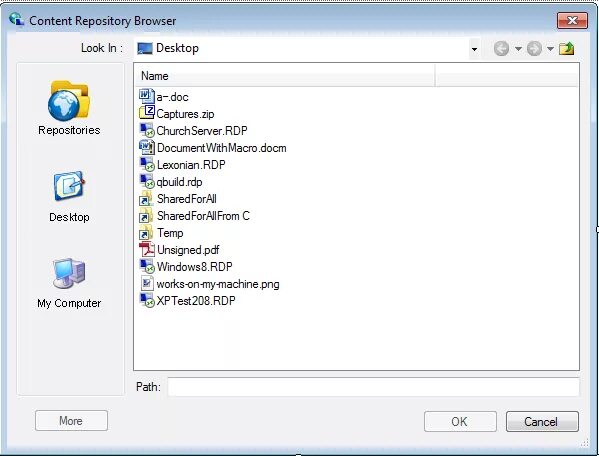Select the file name Lexonian.RDP

tap(191, 165)
